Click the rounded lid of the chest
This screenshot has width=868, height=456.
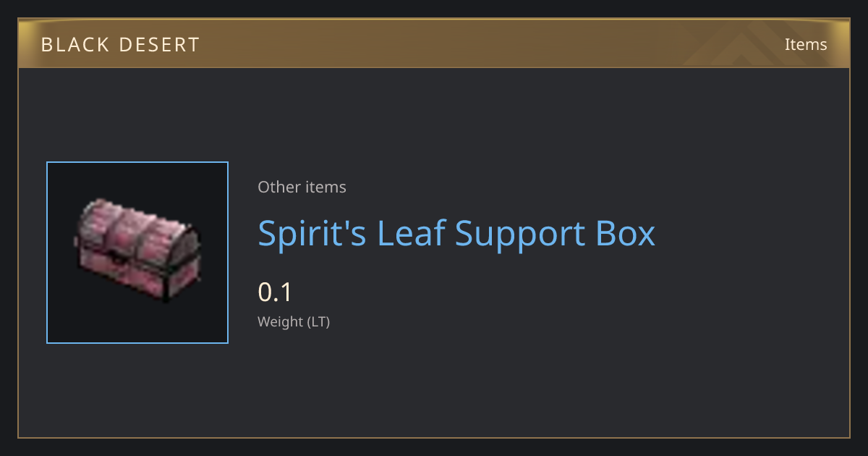pos(136,228)
